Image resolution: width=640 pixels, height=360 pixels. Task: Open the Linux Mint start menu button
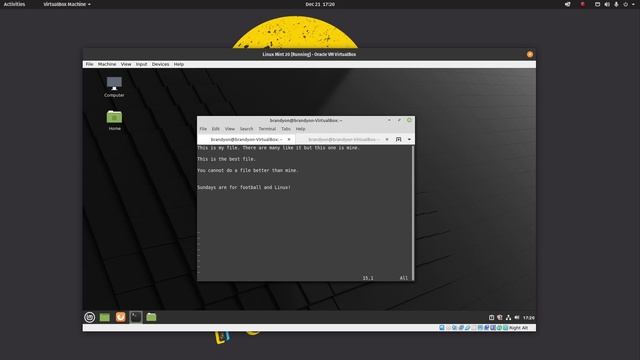(x=89, y=317)
